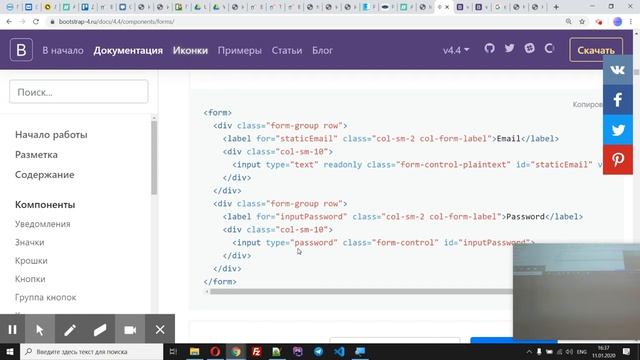Viewport: 640px width, 360px height.
Task: Open the Статьи nav link
Action: [x=287, y=50]
